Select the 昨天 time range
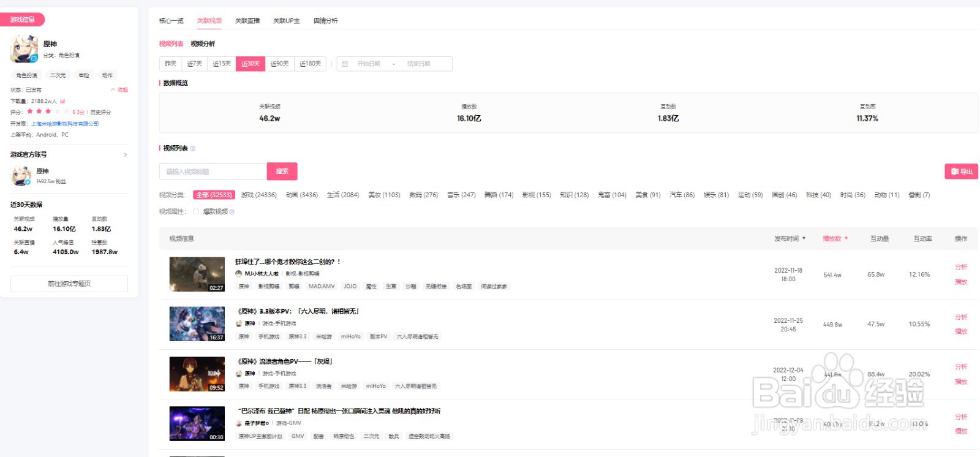Viewport: 980px width, 457px height. [x=171, y=64]
